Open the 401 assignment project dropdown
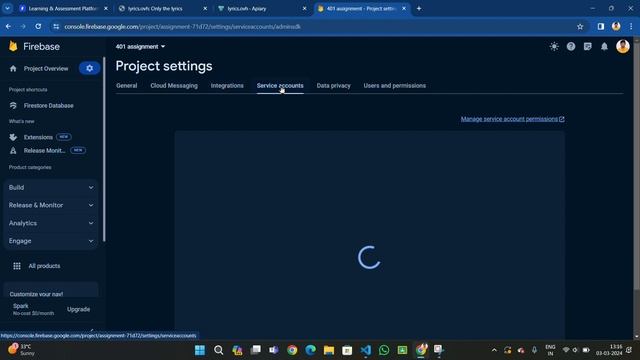The height and width of the screenshot is (360, 640). [140, 47]
